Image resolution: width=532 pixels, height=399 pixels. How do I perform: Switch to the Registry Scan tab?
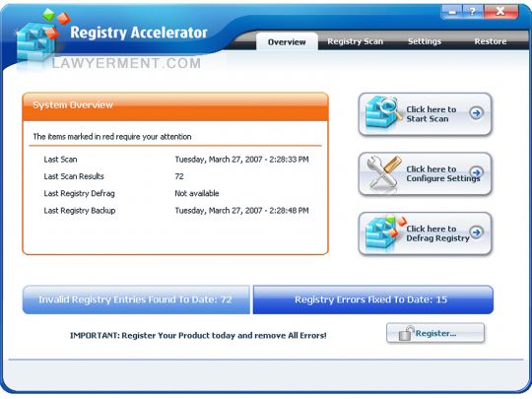(x=355, y=41)
